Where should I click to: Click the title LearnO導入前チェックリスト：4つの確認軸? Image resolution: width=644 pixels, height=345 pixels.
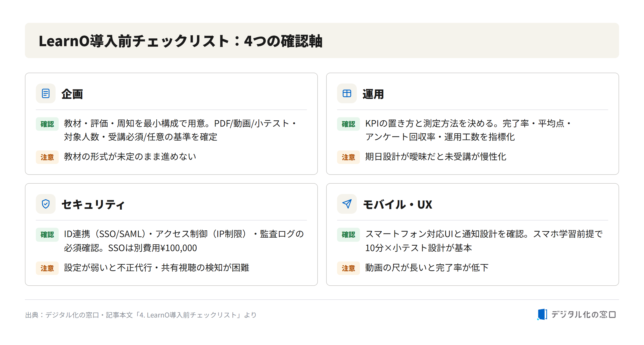pos(180,41)
